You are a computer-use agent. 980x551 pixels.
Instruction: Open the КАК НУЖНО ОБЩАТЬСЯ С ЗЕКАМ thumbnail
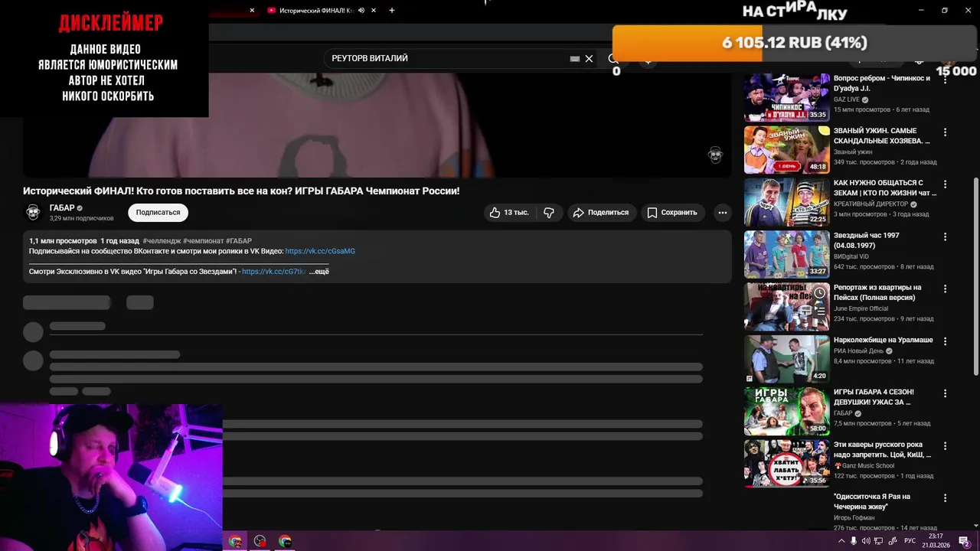(x=787, y=202)
